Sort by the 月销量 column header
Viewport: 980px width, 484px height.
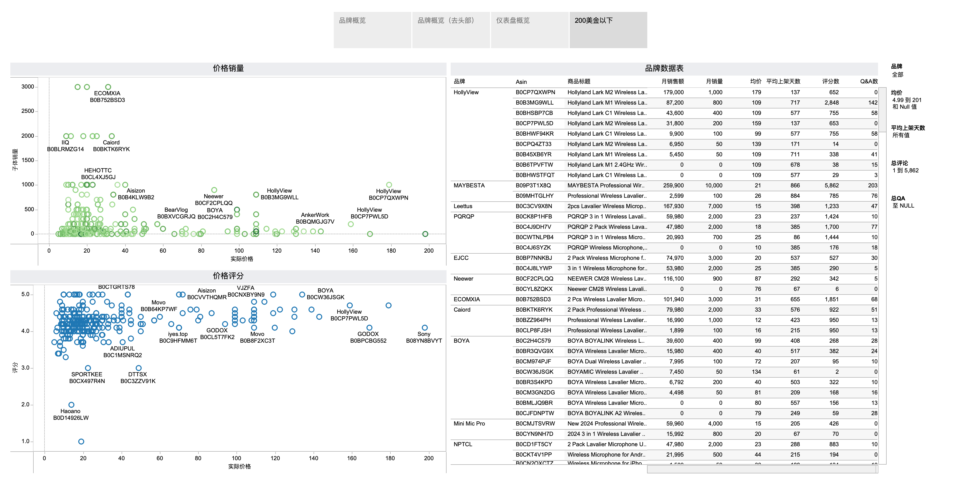tap(714, 82)
